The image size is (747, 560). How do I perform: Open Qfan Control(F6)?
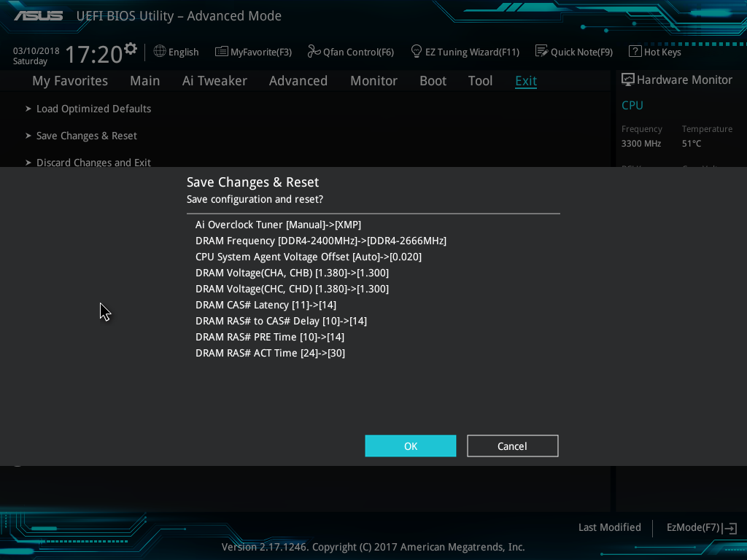click(358, 52)
